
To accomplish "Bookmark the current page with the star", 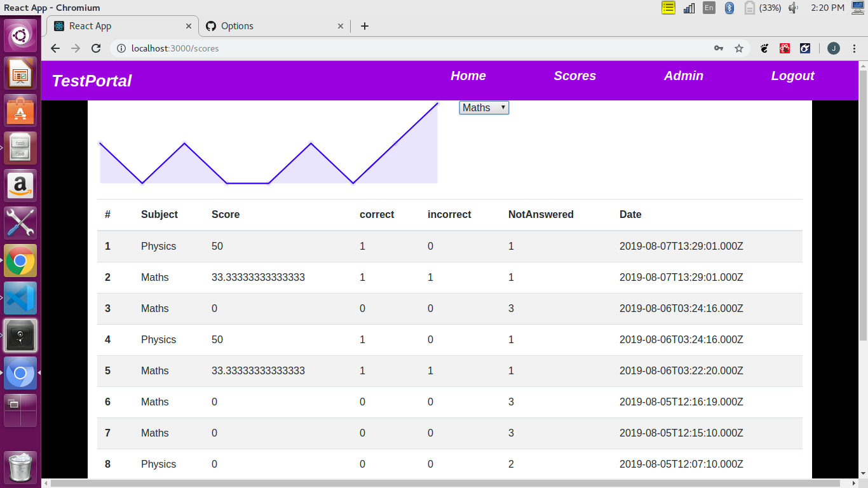I will [x=739, y=48].
